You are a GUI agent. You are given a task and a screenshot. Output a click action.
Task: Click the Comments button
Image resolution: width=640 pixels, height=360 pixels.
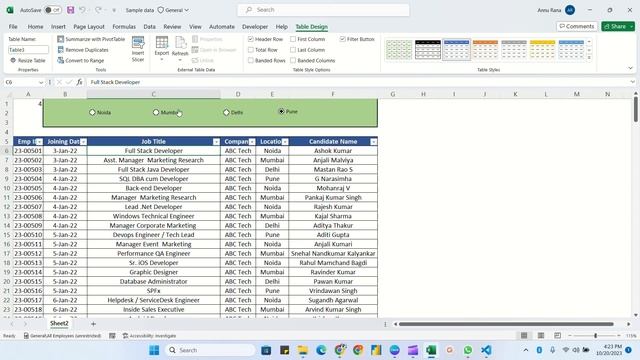pos(577,26)
